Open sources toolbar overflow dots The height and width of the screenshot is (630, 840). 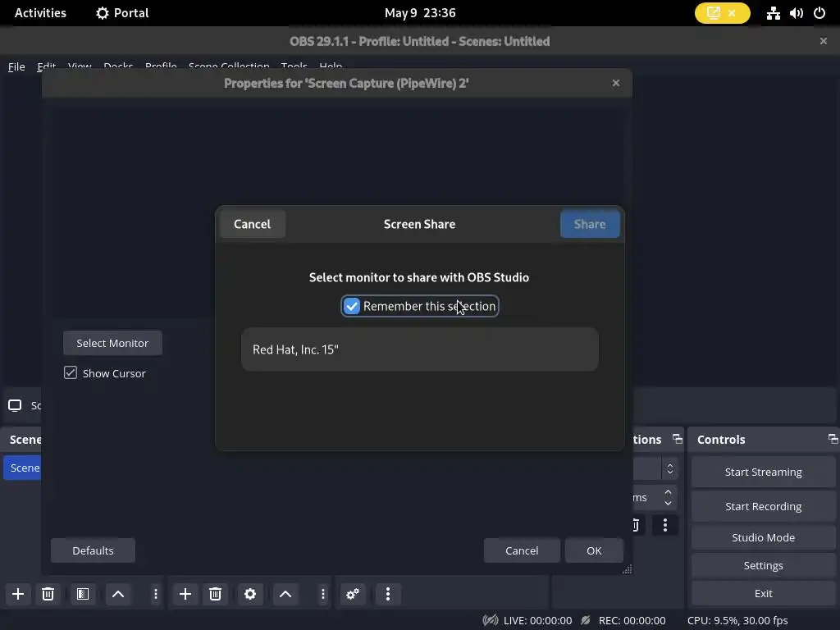(x=323, y=594)
